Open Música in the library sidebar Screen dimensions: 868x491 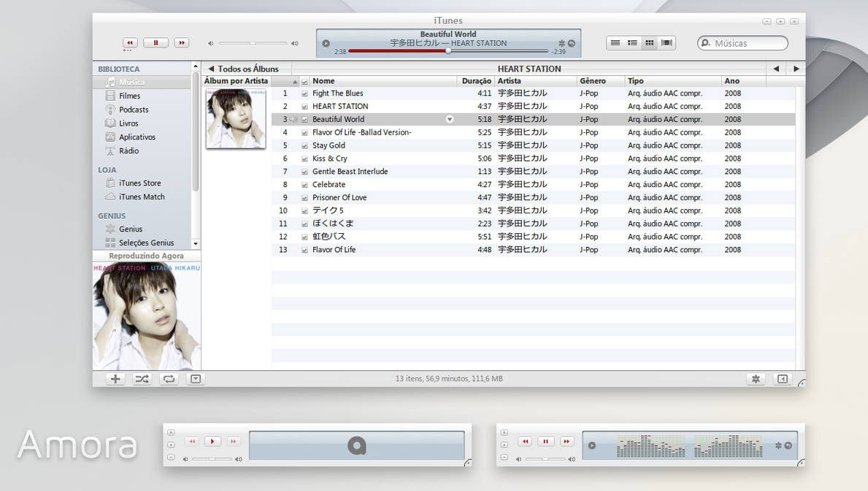[142, 82]
